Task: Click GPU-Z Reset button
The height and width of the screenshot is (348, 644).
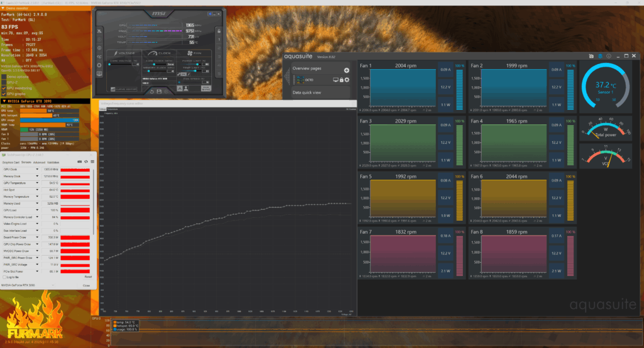Action: coord(88,276)
